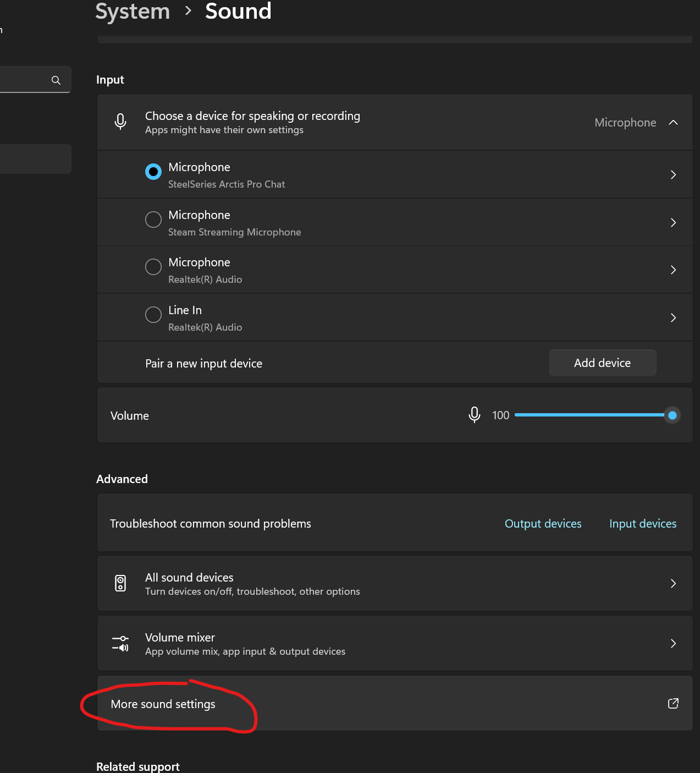Screen dimensions: 700x773
Task: Choose Line In as input device
Action: (x=153, y=315)
